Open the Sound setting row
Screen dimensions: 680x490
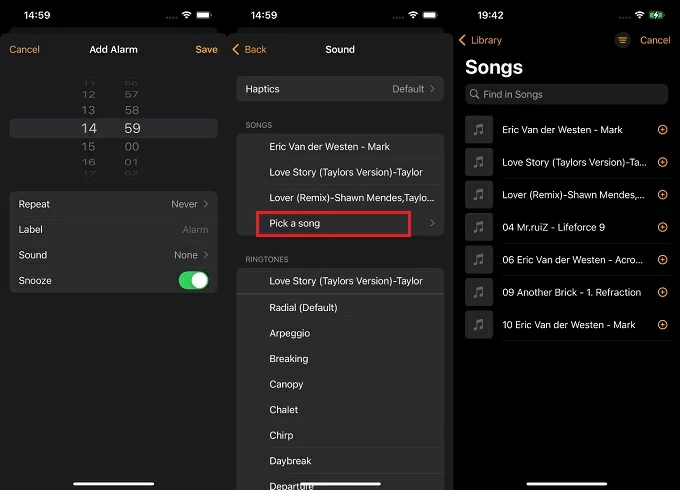coord(113,255)
